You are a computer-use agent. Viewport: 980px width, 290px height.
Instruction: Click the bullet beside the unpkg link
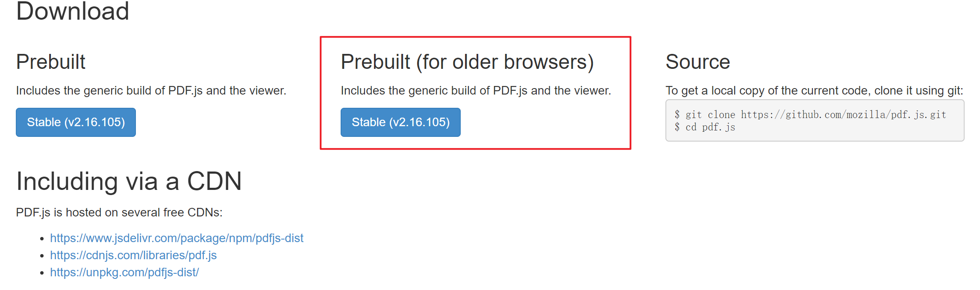click(42, 273)
